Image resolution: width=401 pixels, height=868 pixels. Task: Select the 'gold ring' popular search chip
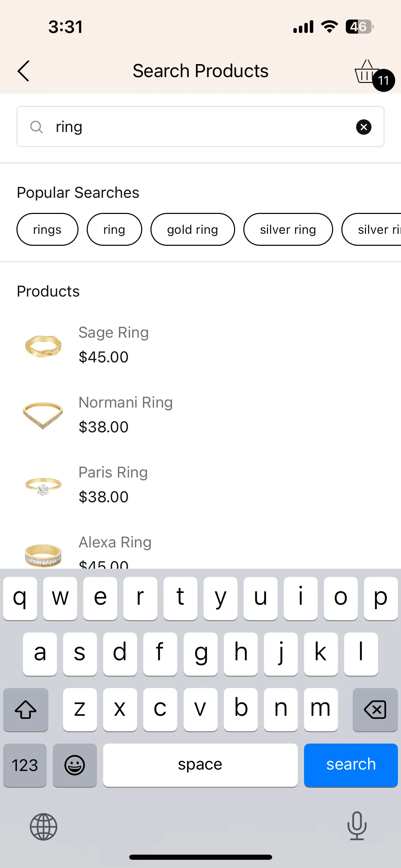(193, 229)
